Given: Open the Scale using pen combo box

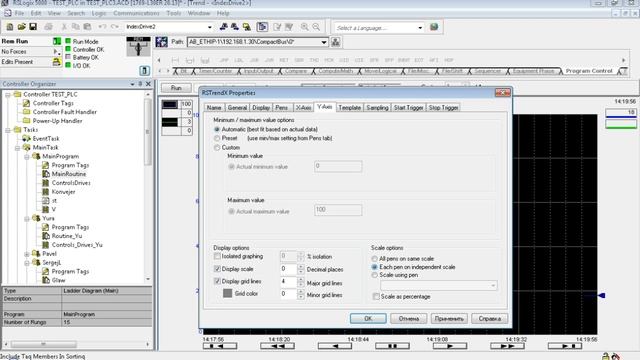Looking at the screenshot, I should [x=439, y=285].
